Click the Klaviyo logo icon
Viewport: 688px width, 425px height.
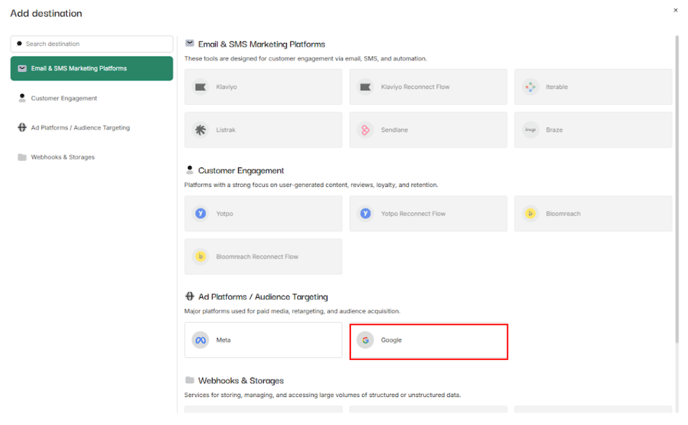[x=201, y=87]
